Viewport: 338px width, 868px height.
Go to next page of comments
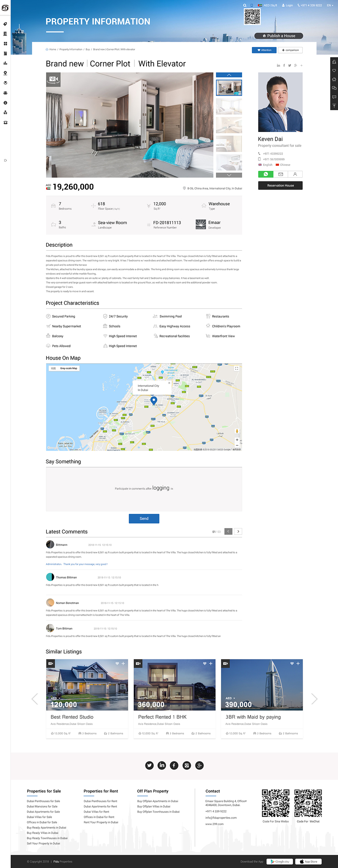(x=238, y=532)
